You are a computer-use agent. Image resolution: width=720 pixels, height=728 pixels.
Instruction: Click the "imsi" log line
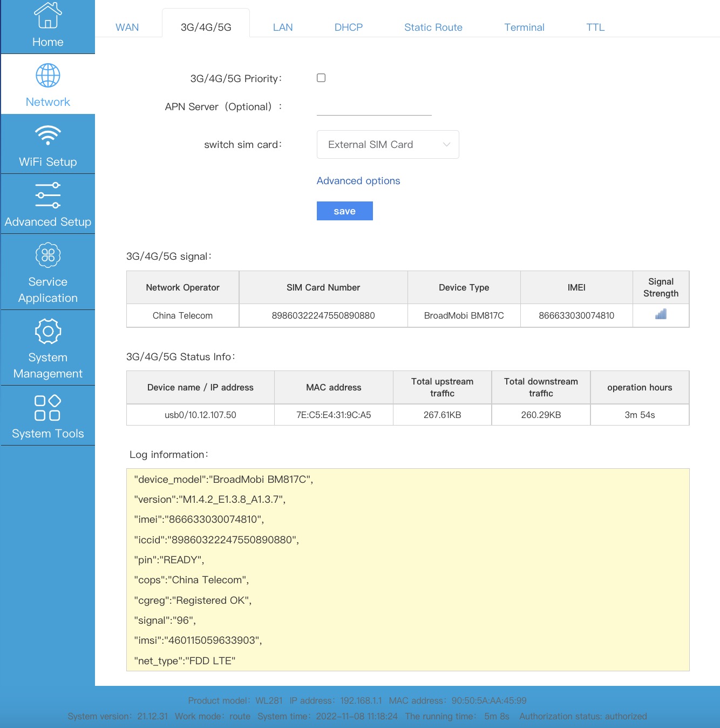tap(198, 641)
